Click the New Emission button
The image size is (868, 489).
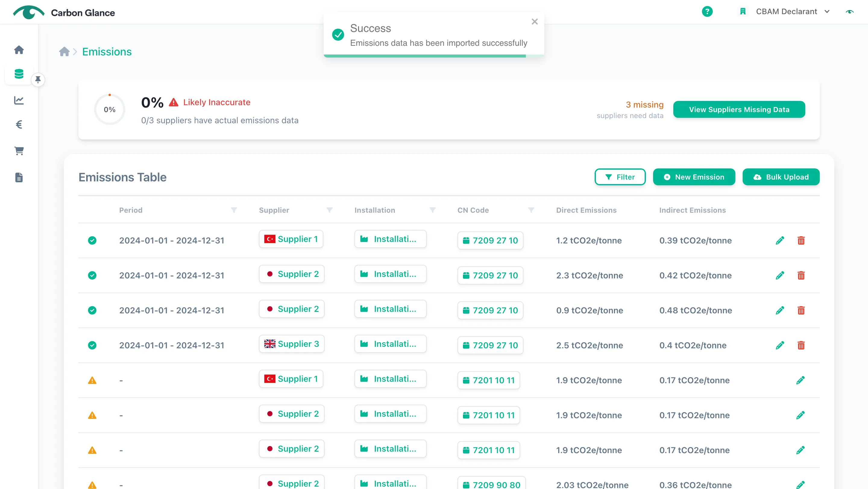[694, 177]
